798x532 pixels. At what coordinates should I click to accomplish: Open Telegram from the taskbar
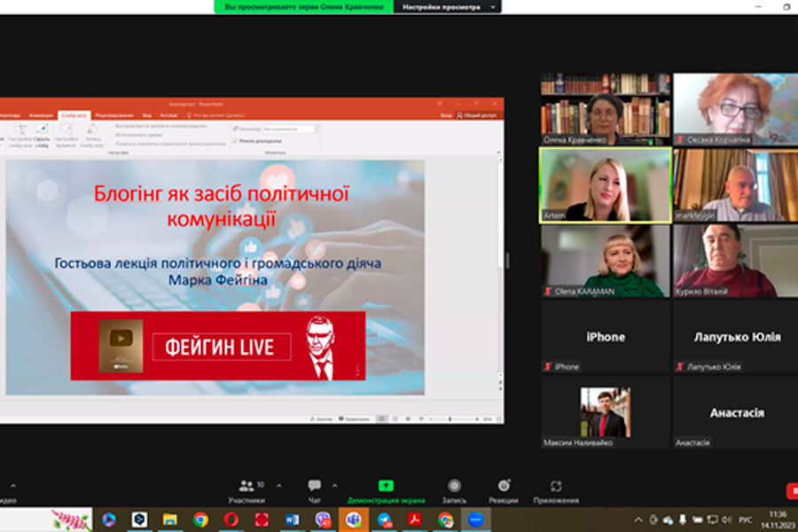384,520
